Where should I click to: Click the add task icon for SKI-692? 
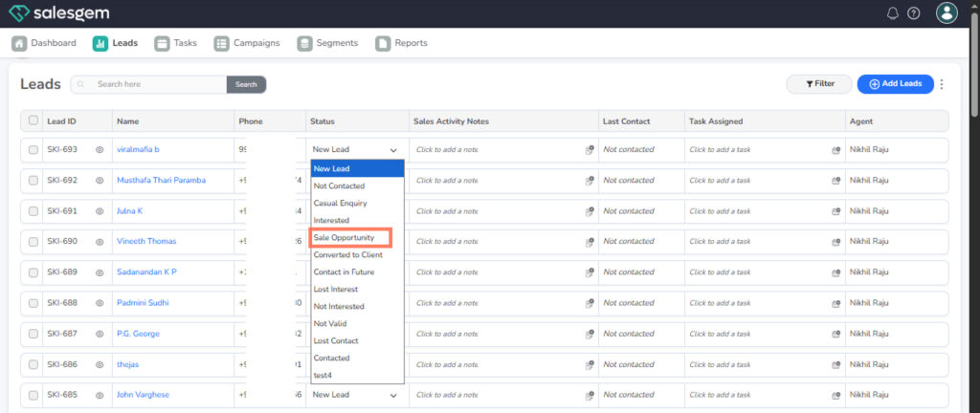click(835, 181)
